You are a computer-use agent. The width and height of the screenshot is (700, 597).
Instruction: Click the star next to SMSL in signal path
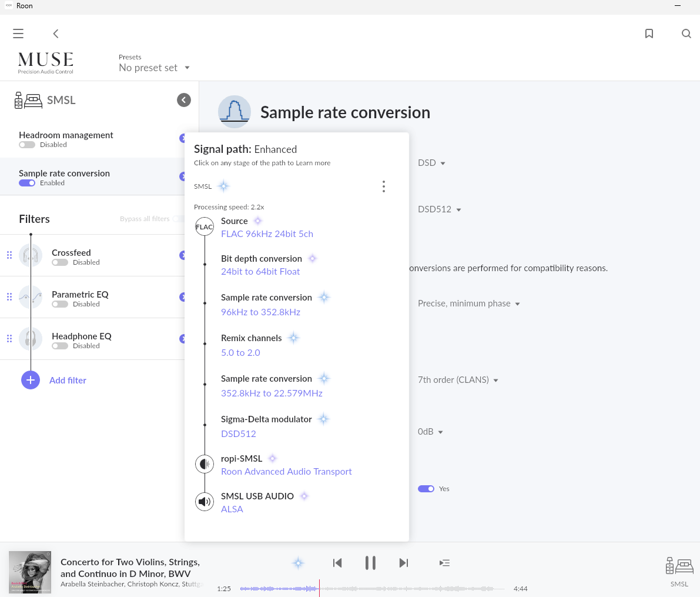[x=224, y=186]
